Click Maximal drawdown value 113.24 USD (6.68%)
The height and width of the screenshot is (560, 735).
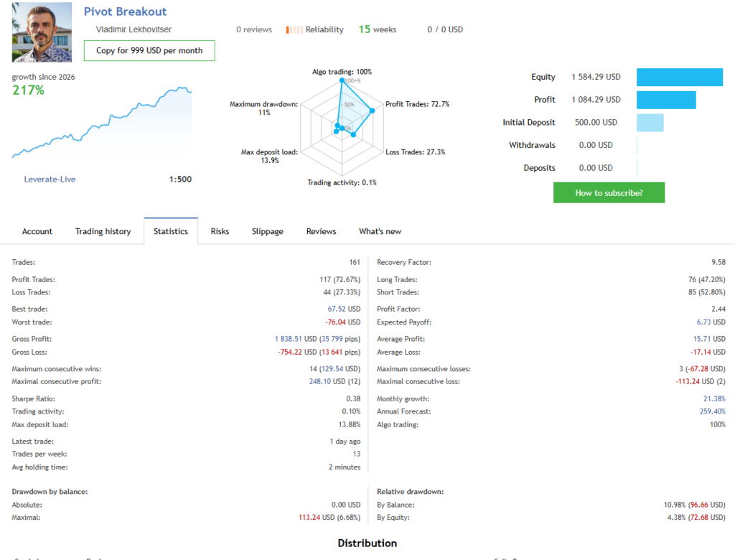[329, 518]
